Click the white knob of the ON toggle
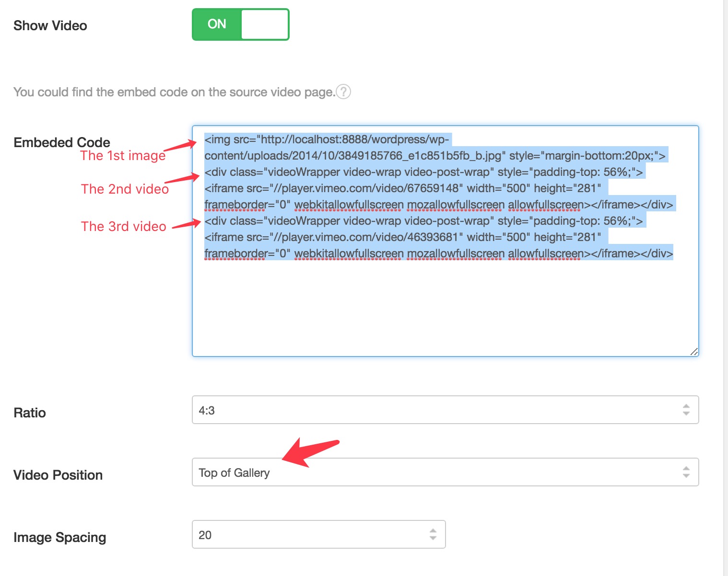728x576 pixels. point(264,24)
